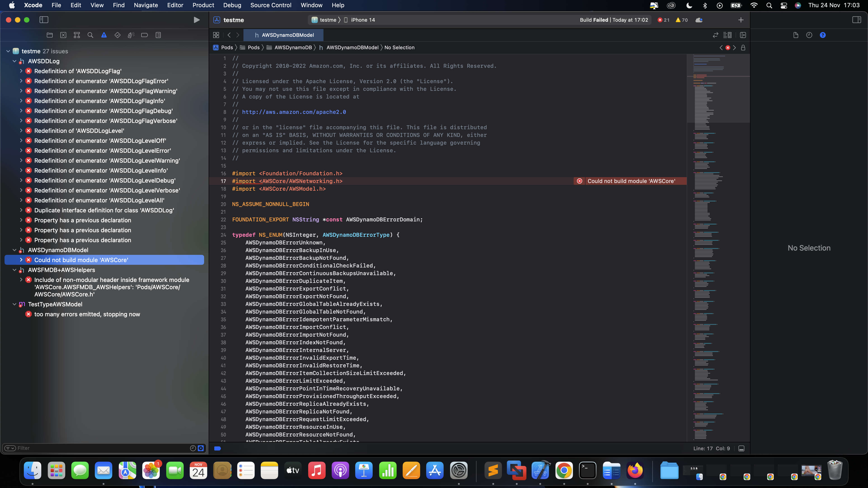This screenshot has width=868, height=488.
Task: Toggle the navigator sidebar visibility
Action: [x=44, y=19]
